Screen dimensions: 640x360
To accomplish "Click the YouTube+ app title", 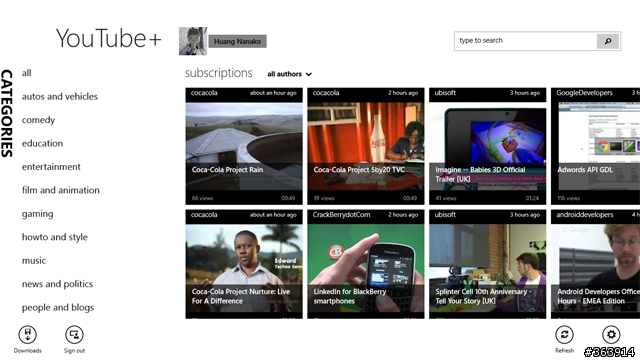I will point(109,39).
